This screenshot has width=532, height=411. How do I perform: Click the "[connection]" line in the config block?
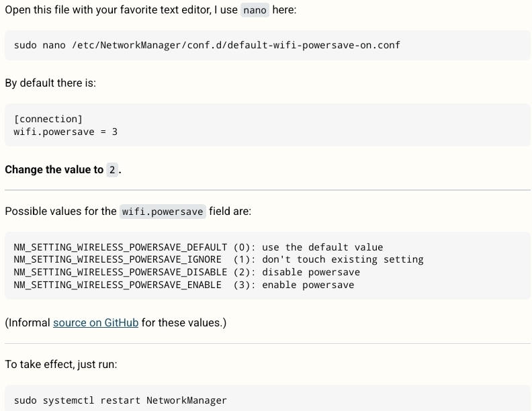tap(48, 120)
